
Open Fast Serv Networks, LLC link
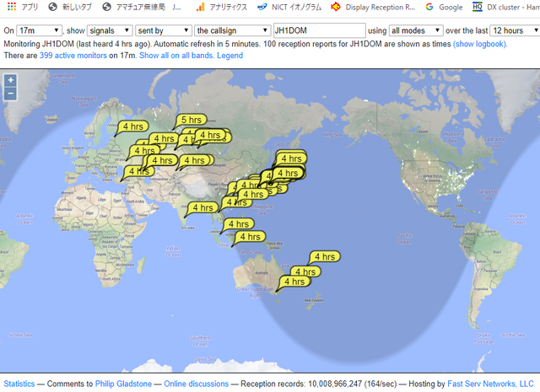coord(490,384)
